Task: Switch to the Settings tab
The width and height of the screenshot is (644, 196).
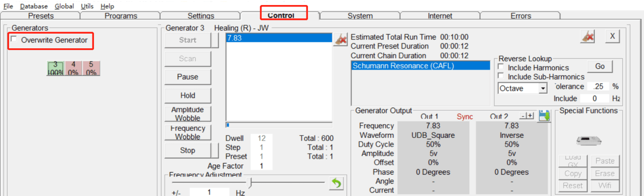Action: [x=201, y=16]
